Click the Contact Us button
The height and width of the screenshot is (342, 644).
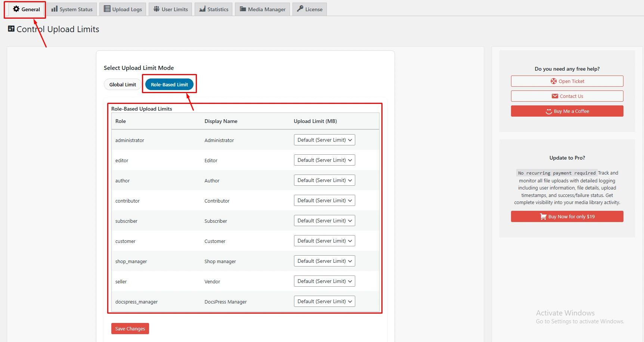tap(567, 96)
